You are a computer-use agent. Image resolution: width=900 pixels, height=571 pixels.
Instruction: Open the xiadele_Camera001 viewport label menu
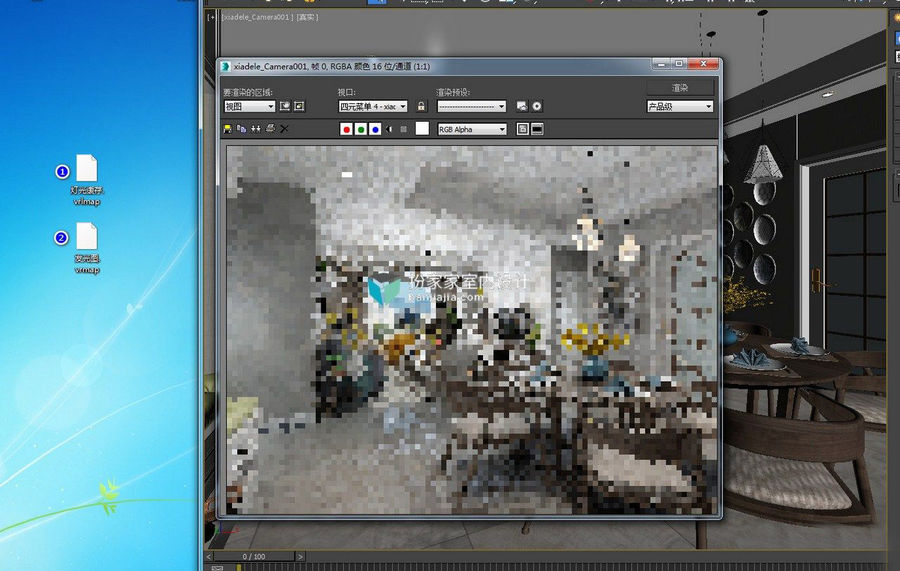coord(257,17)
